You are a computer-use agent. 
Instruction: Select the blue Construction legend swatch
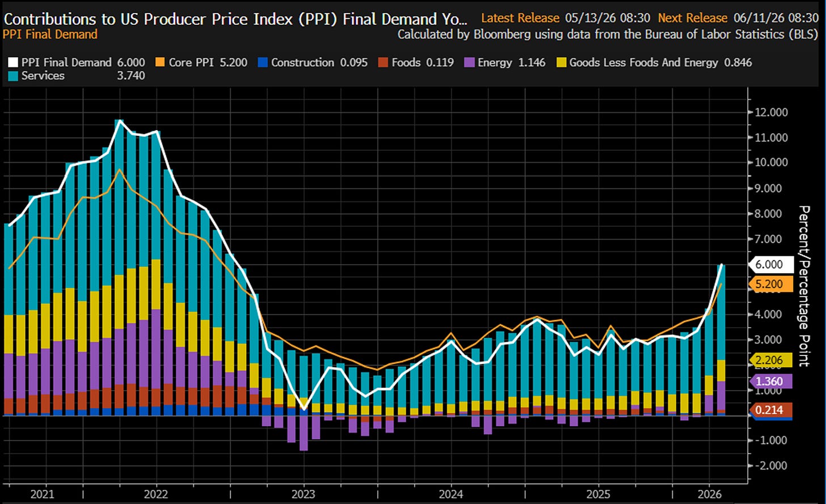tap(263, 62)
